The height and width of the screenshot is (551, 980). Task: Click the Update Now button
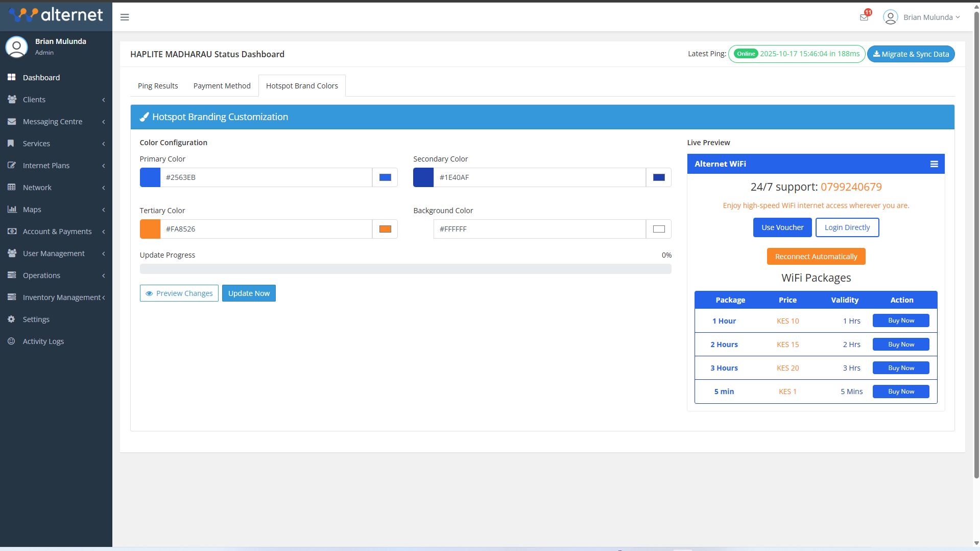tap(249, 293)
